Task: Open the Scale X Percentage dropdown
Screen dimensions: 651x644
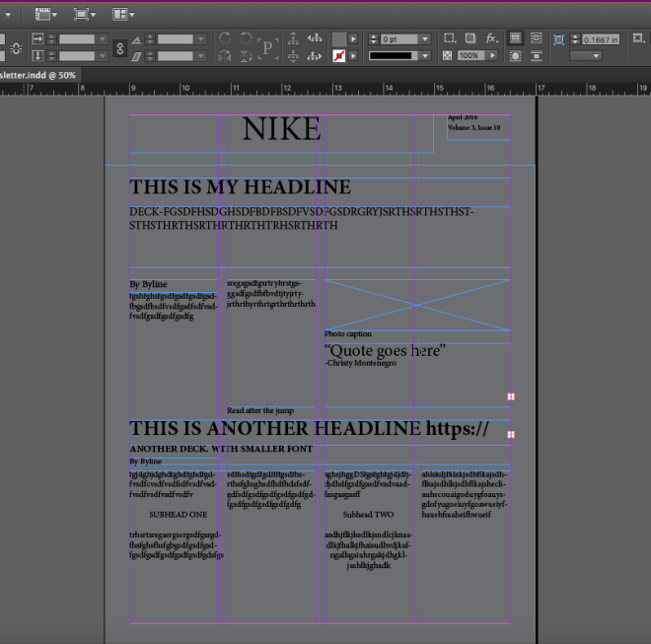Action: pos(103,39)
